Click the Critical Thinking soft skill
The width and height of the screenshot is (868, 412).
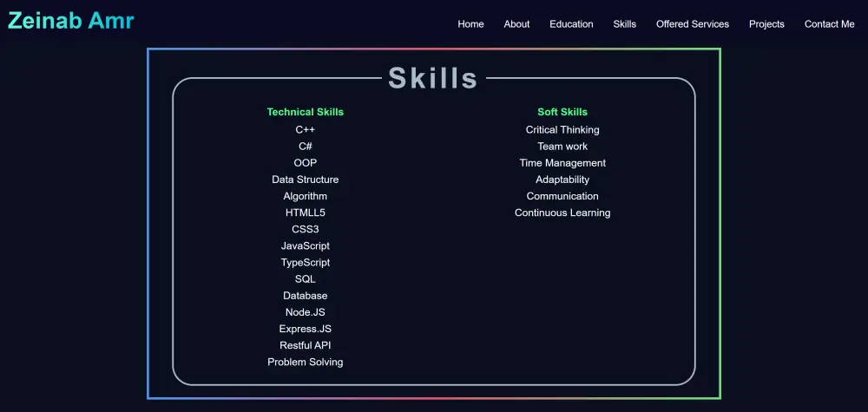pyautogui.click(x=562, y=129)
